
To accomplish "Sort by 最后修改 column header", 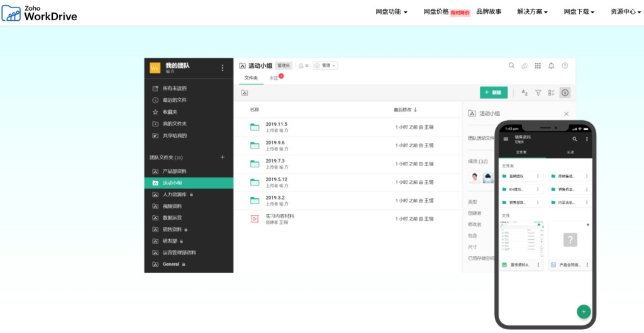I will click(x=405, y=110).
